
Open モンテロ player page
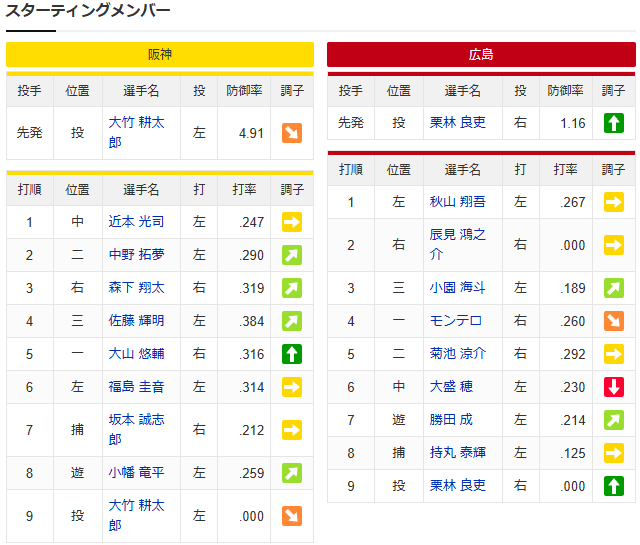point(456,321)
